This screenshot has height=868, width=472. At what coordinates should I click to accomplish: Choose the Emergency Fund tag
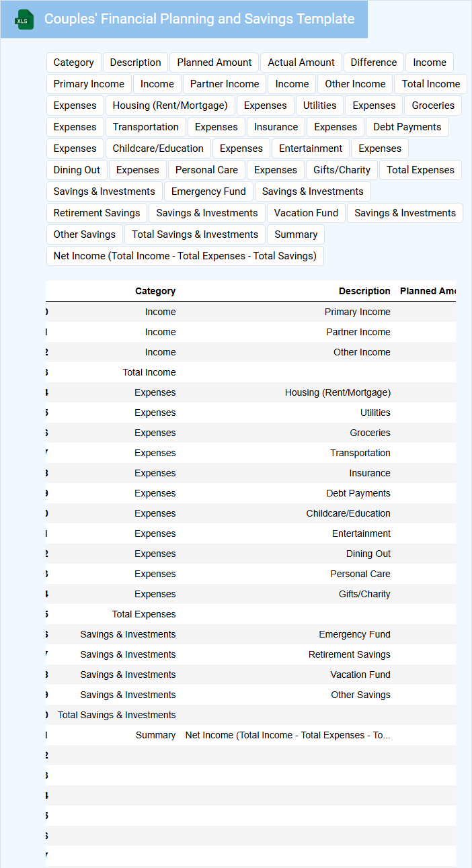tap(208, 191)
